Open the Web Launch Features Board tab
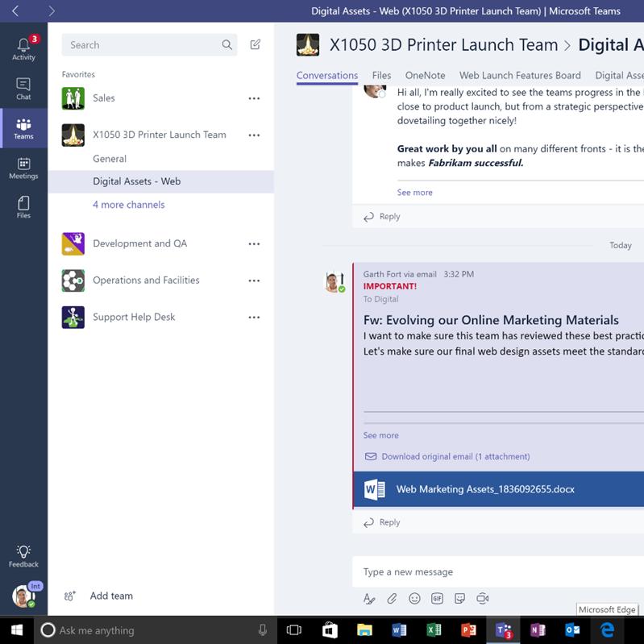The height and width of the screenshot is (644, 644). (520, 76)
